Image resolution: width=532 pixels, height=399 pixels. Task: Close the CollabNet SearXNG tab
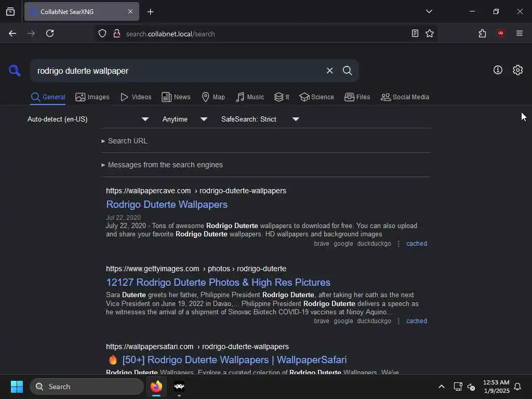pos(130,11)
